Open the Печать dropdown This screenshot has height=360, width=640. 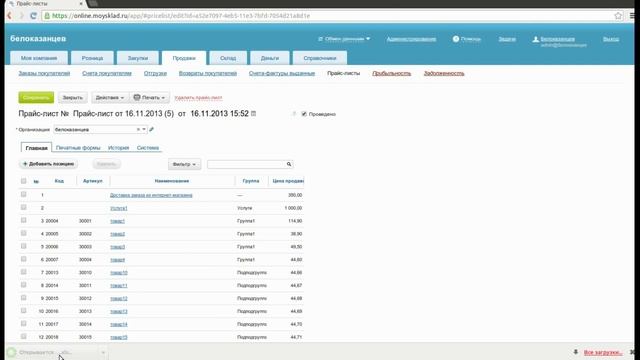(x=149, y=98)
